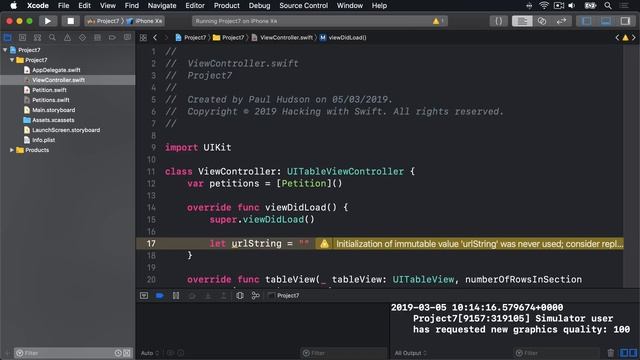Choose the iPhone Xs run destination
Viewport: 640px width, 360px height.
pos(144,21)
